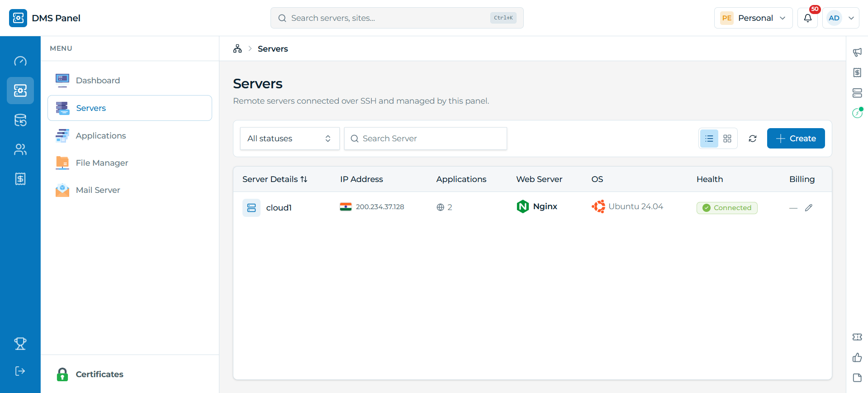Open the billing invoice icon in left rail
The image size is (868, 393).
(x=20, y=179)
